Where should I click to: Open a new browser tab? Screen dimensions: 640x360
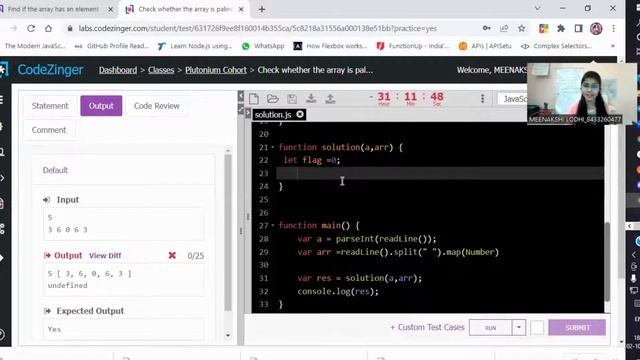tap(262, 9)
